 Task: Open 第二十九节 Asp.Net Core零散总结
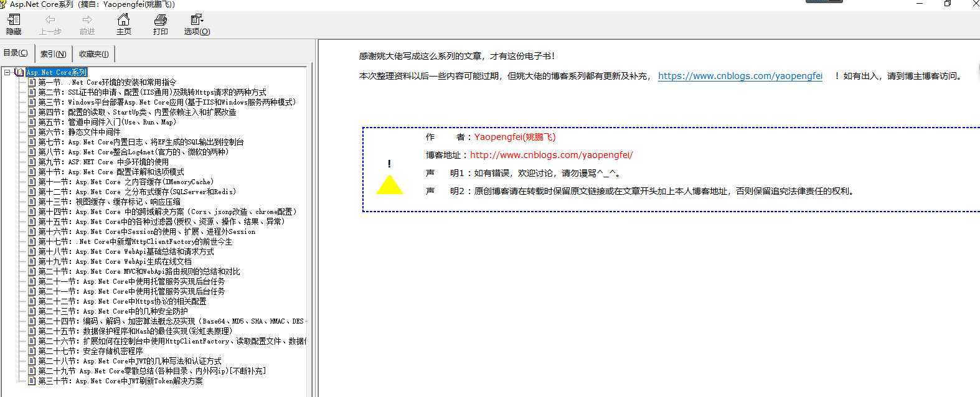click(152, 371)
